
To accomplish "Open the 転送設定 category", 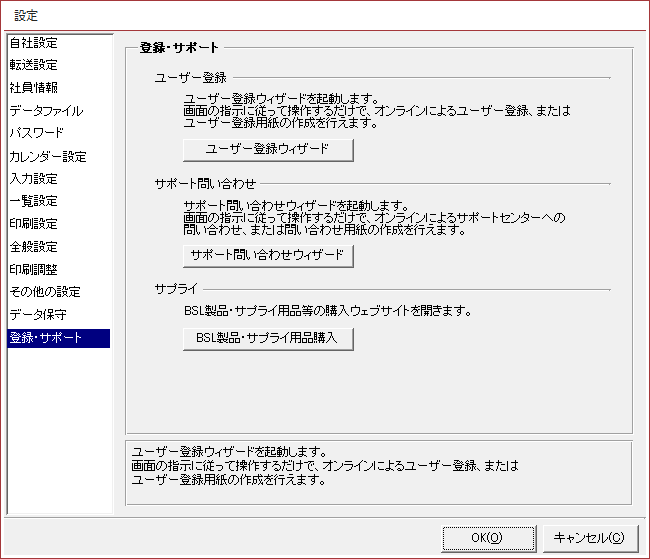I will [x=34, y=65].
